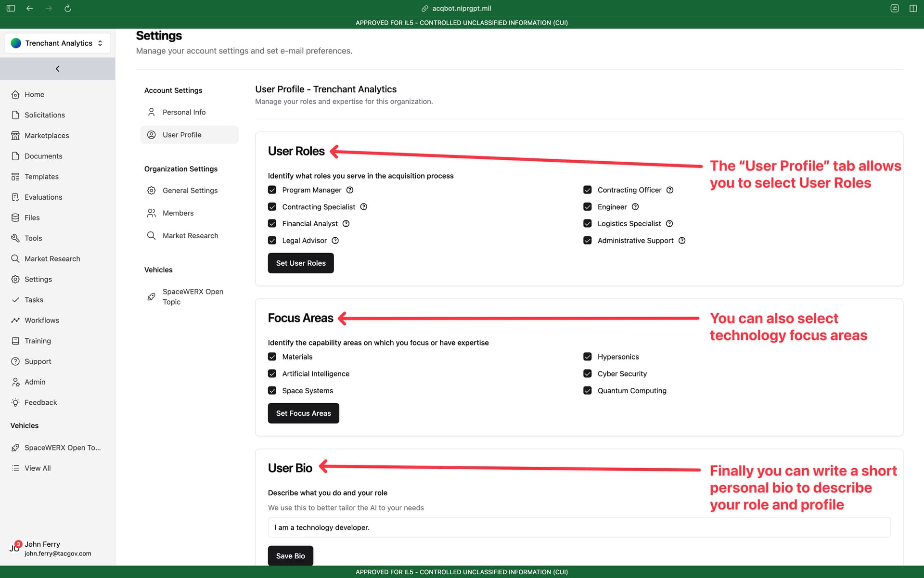This screenshot has height=578, width=924.
Task: Toggle the browser sidebar panel icon
Action: 11,8
